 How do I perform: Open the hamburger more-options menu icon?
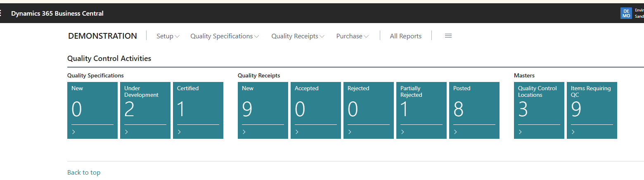coord(448,36)
